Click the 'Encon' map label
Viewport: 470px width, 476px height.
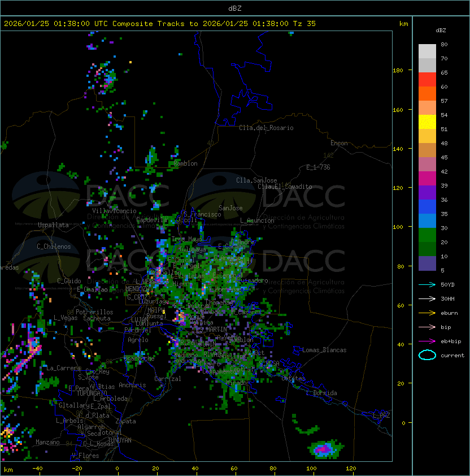339,143
